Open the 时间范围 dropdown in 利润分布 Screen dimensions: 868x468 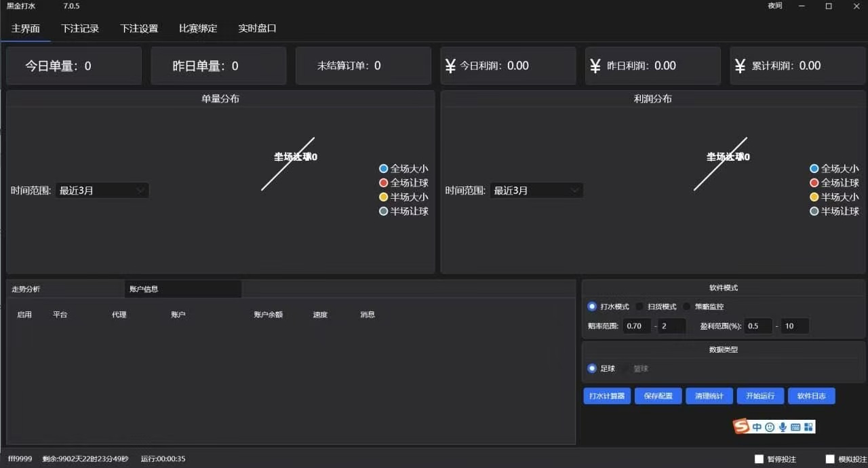[536, 191]
